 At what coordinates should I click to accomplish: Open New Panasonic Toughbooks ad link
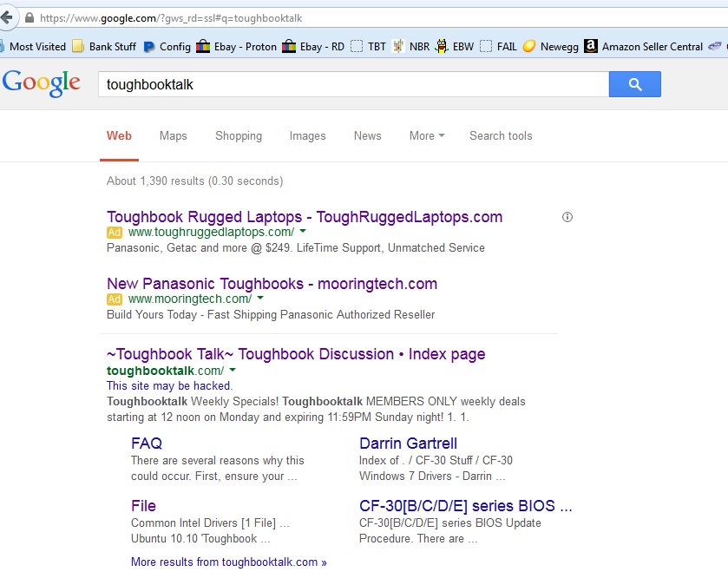[x=272, y=284]
